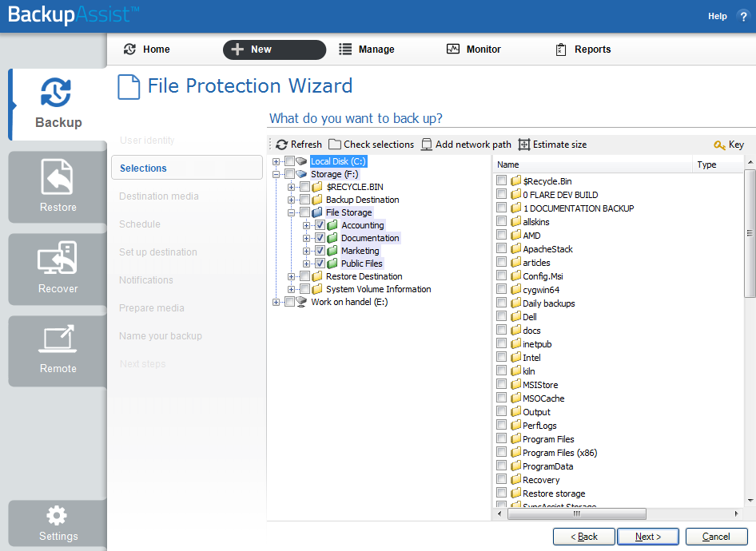Sort the list by Type column
This screenshot has width=756, height=551.
point(718,165)
